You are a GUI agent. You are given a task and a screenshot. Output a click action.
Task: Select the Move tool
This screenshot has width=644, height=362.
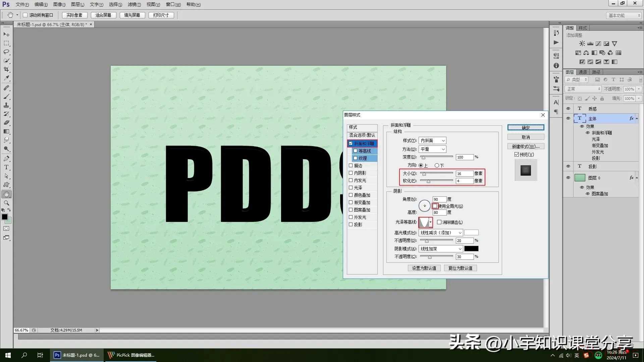pos(6,34)
